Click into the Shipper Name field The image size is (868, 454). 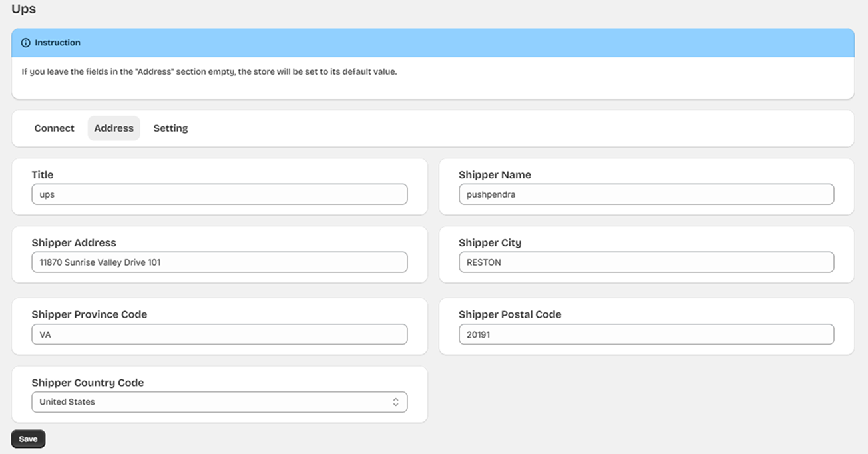pyautogui.click(x=646, y=194)
